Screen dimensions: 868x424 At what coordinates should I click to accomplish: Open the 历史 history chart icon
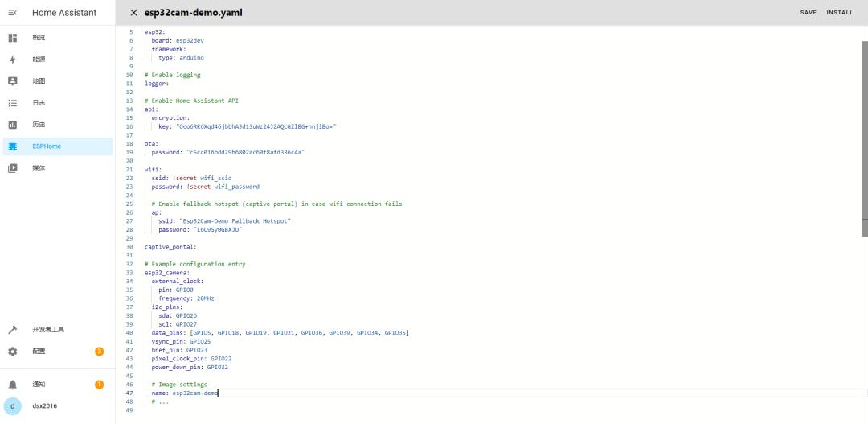coord(12,125)
